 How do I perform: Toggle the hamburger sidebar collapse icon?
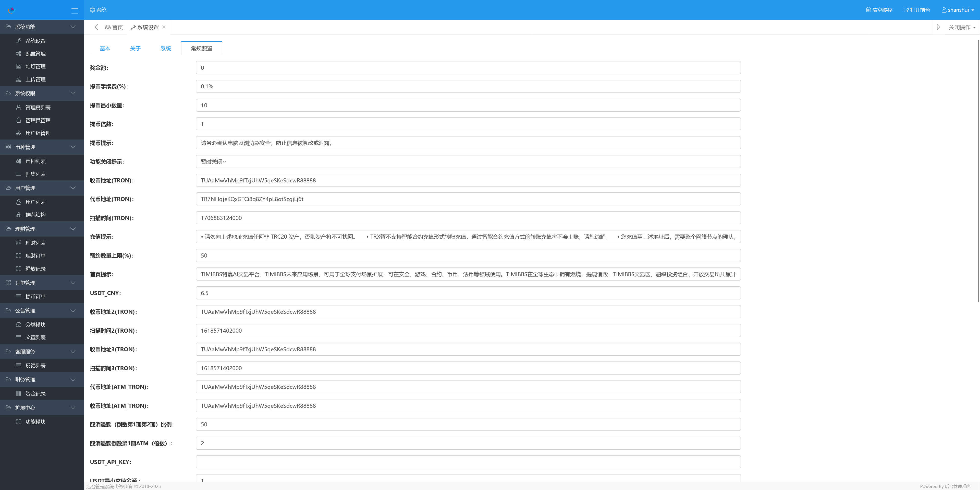75,11
